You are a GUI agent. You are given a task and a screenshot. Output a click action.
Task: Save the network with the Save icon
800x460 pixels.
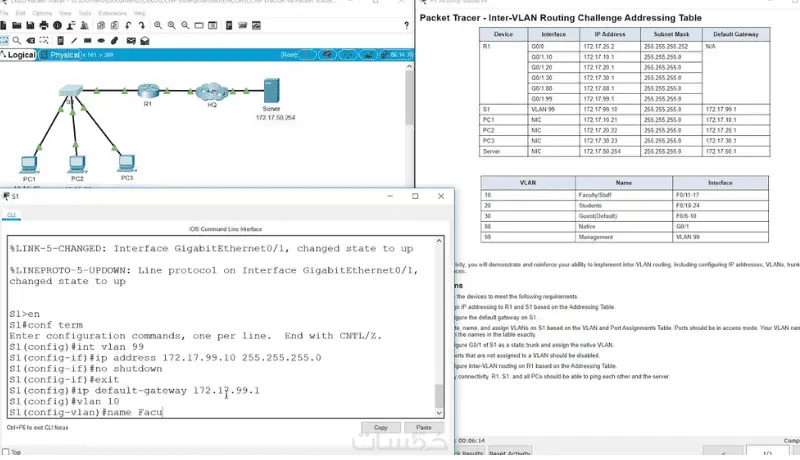tap(30, 25)
